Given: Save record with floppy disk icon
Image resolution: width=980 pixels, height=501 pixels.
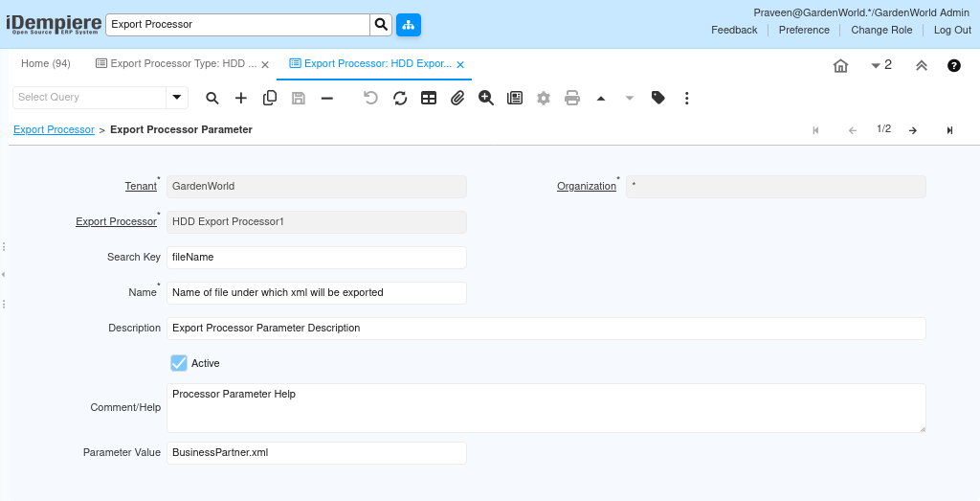Looking at the screenshot, I should tap(299, 98).
